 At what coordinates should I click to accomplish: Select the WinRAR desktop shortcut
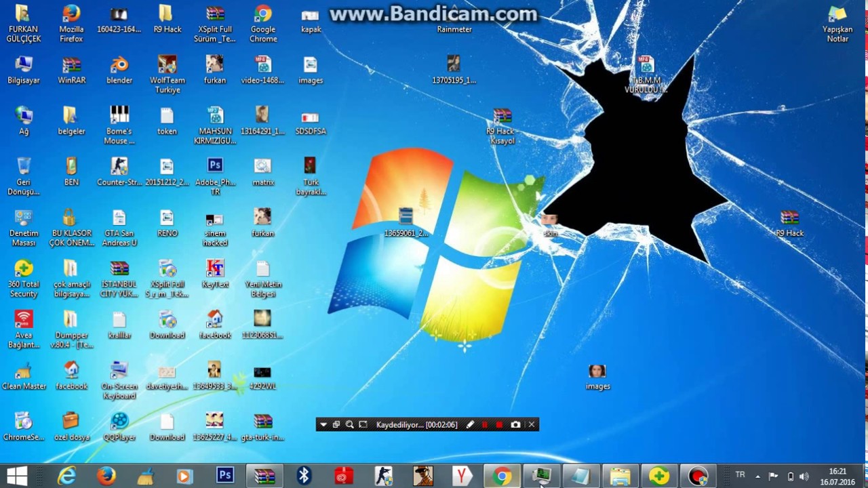point(71,70)
